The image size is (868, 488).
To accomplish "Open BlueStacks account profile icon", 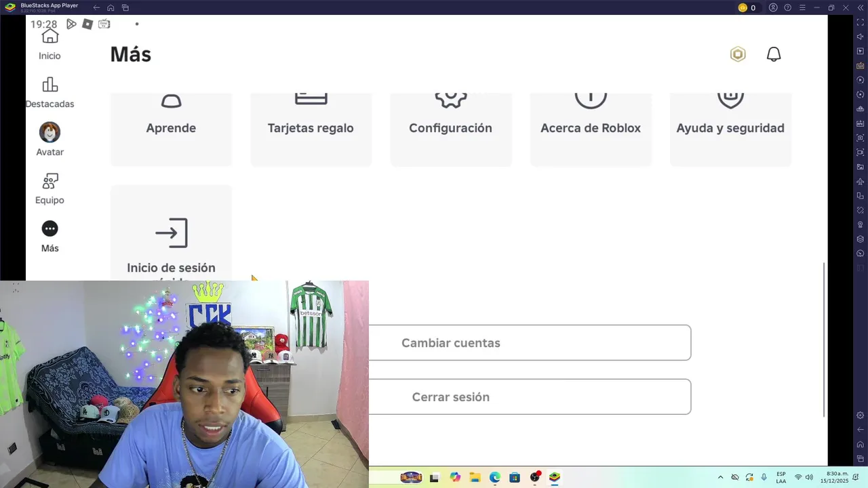I will tap(773, 7).
